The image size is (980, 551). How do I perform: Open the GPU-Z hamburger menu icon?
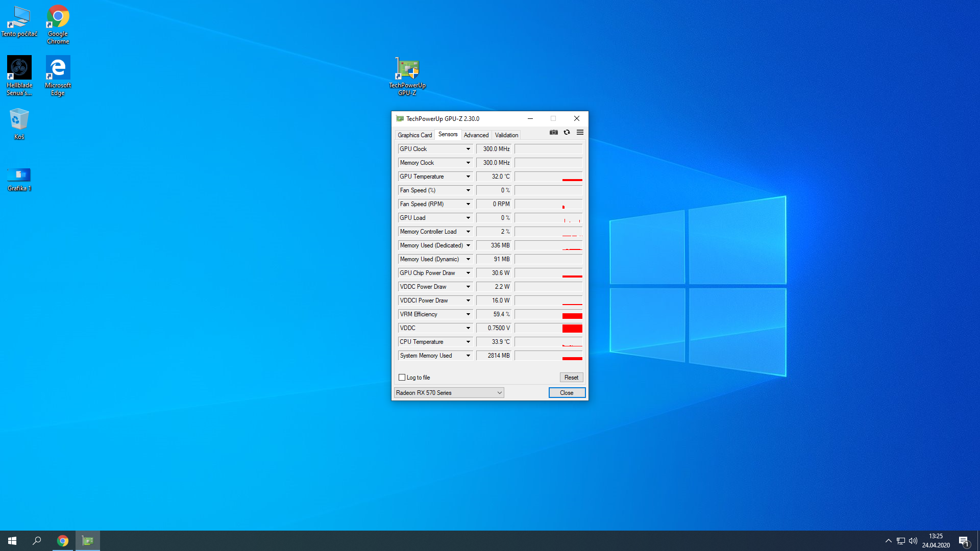pos(580,132)
